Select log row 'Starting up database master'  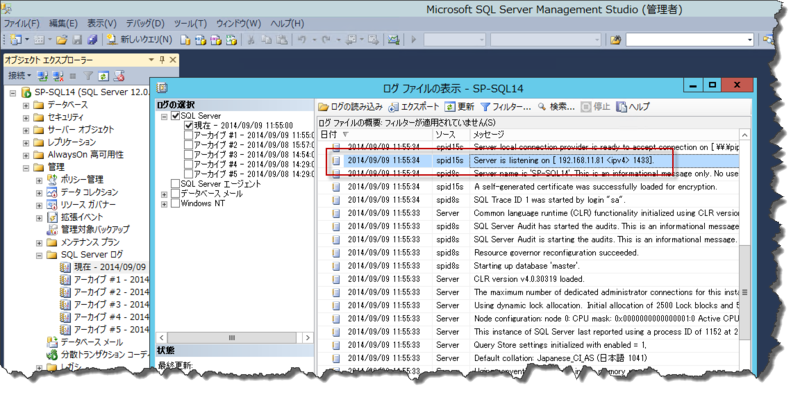click(x=528, y=266)
